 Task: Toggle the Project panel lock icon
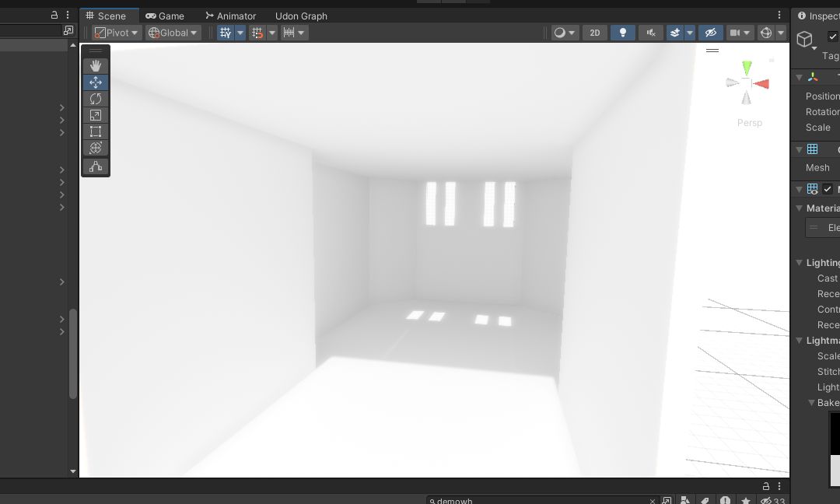pos(766,486)
